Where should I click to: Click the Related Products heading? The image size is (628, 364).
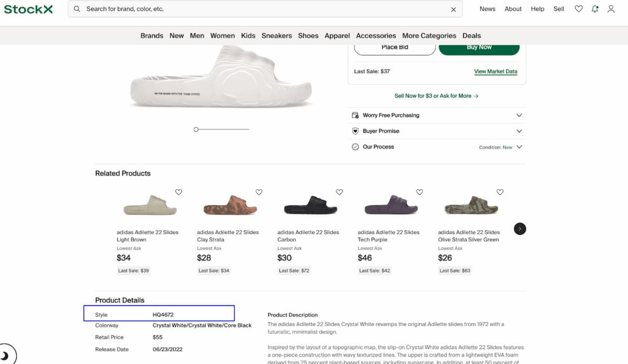(x=123, y=173)
